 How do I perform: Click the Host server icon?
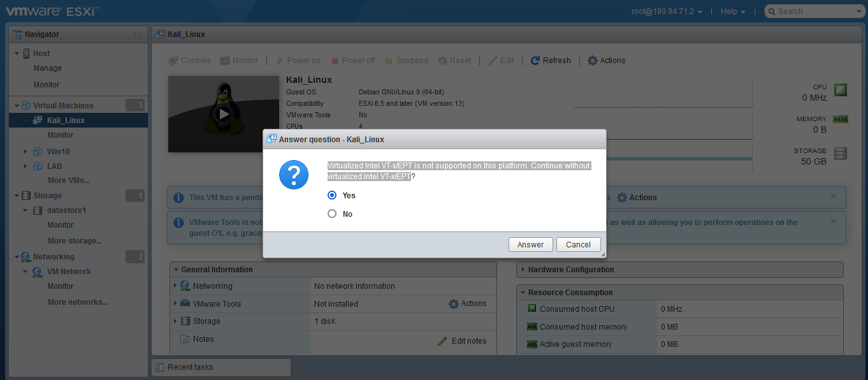click(26, 54)
